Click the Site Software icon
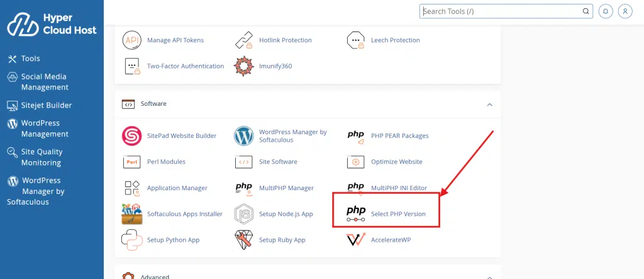644x279 pixels. 244,162
